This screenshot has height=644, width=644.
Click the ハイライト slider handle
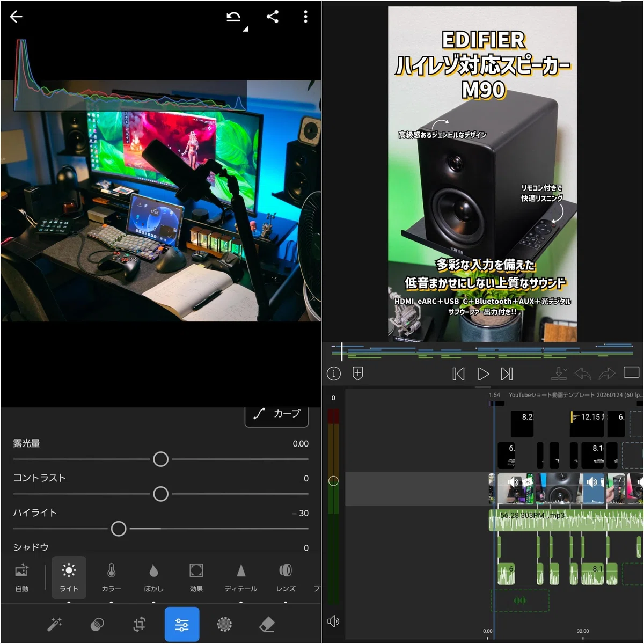pyautogui.click(x=119, y=529)
